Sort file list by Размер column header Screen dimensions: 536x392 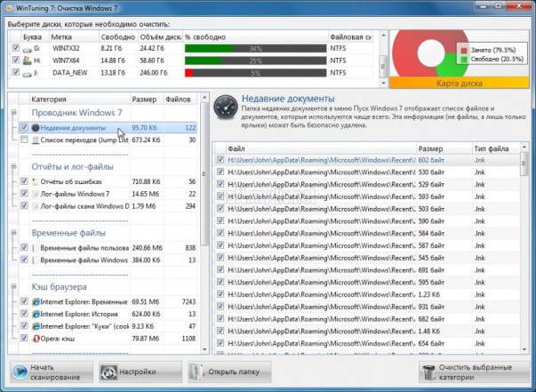444,148
